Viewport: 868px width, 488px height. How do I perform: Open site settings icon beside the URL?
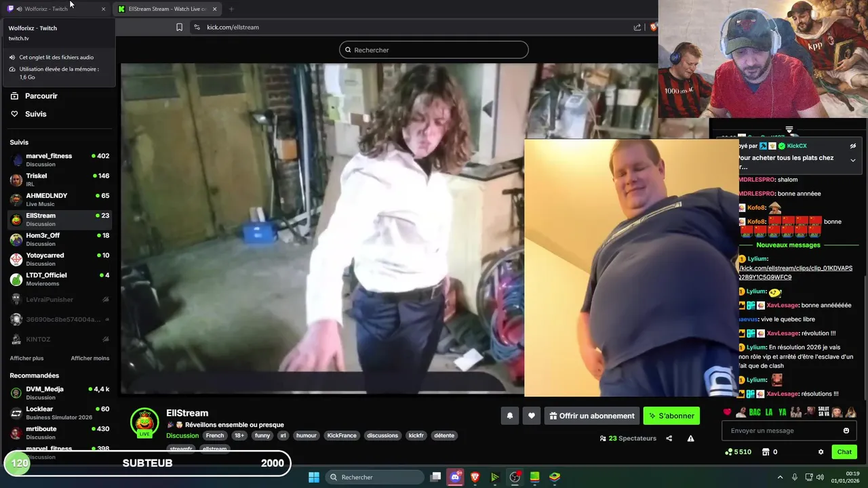pos(197,27)
